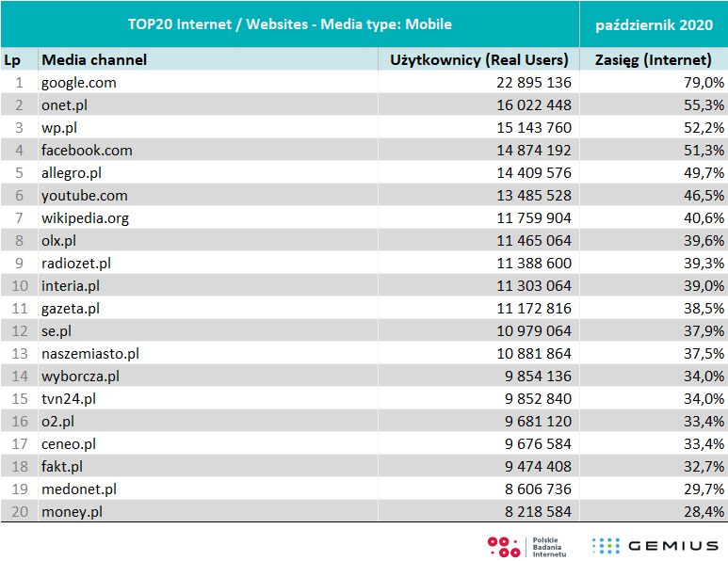Click naszemiasto.pl in the table
Image resolution: width=728 pixels, height=561 pixels.
90,354
